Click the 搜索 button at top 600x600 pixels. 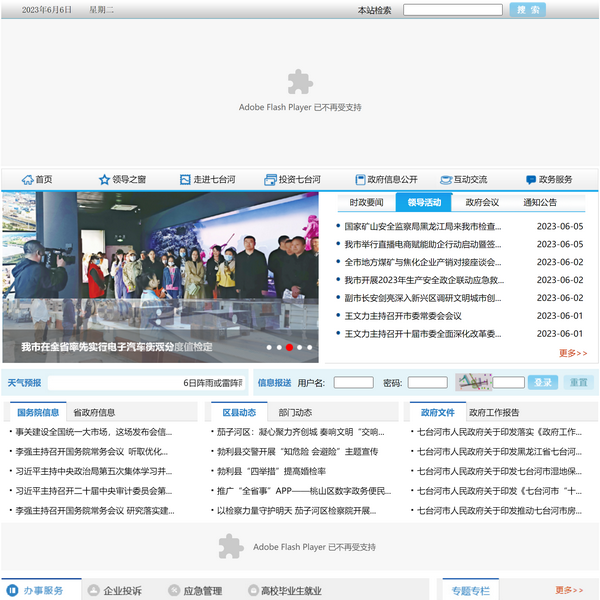pyautogui.click(x=527, y=9)
